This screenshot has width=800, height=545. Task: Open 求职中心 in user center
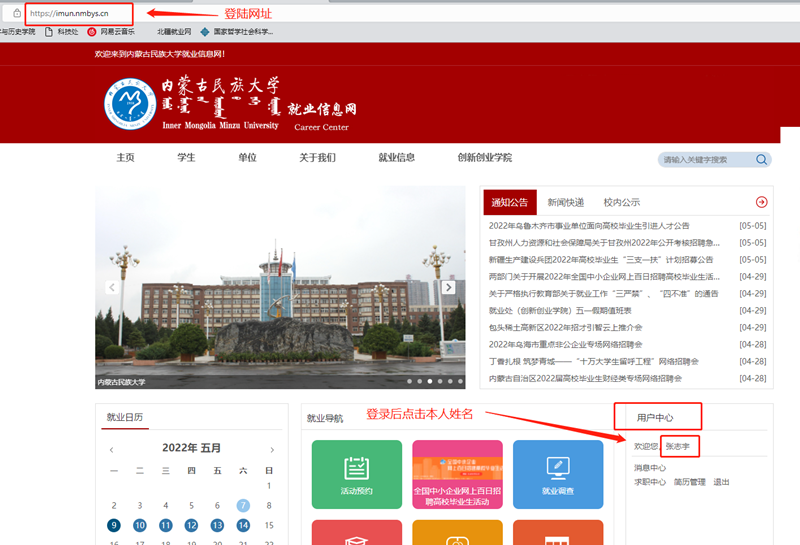[649, 482]
